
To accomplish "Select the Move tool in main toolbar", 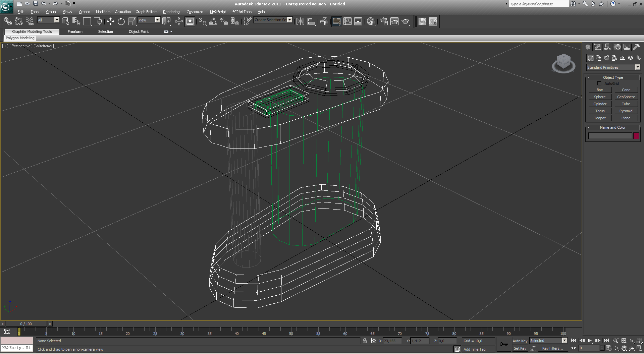I will click(x=110, y=21).
